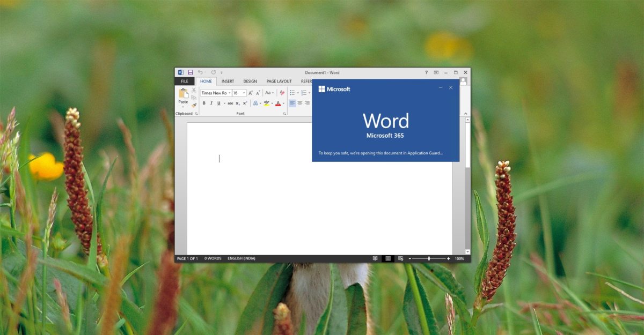This screenshot has height=335, width=644.
Task: Switch to the INSERT ribbon tab
Action: (x=228, y=81)
